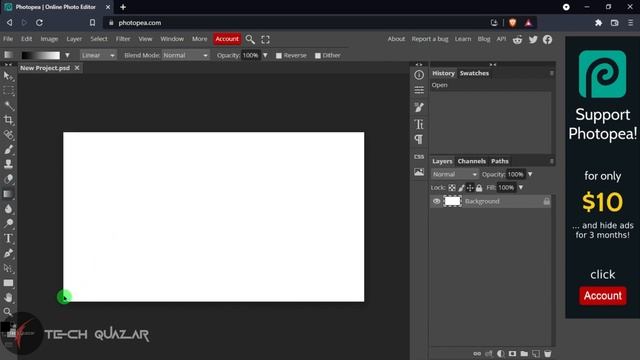Add new layer icon
640x360 pixels.
tap(536, 353)
